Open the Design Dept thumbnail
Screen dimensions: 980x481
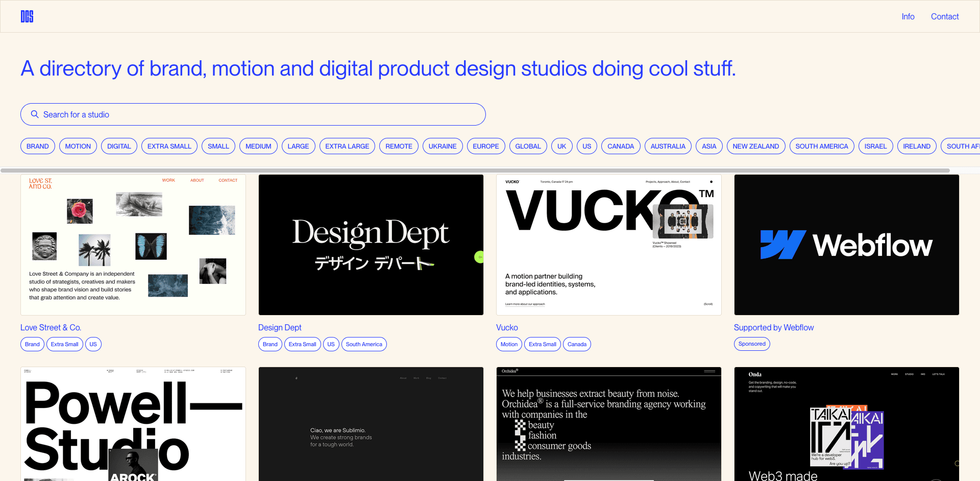click(371, 245)
